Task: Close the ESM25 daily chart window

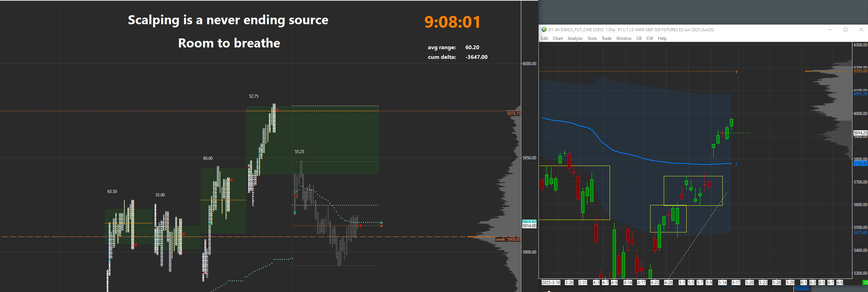Action: point(861,29)
